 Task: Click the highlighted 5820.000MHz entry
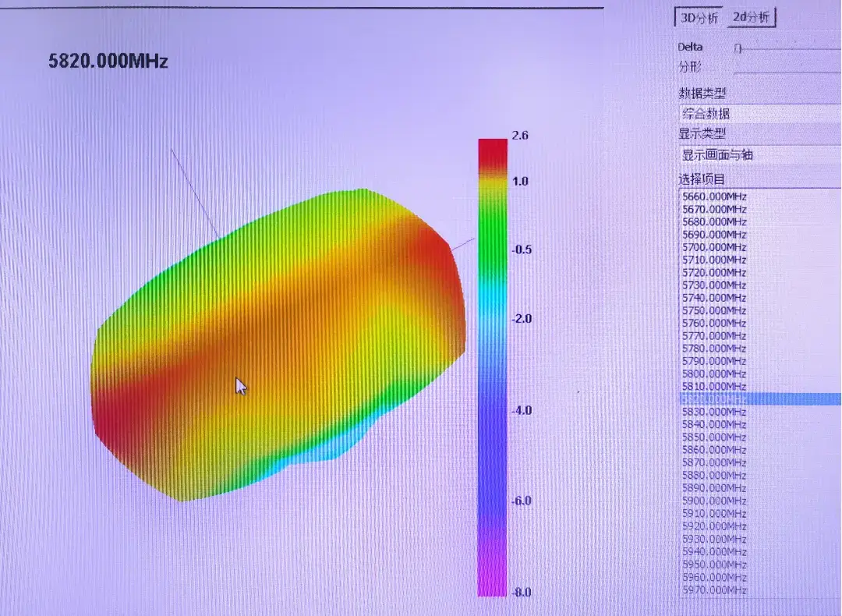pyautogui.click(x=760, y=399)
